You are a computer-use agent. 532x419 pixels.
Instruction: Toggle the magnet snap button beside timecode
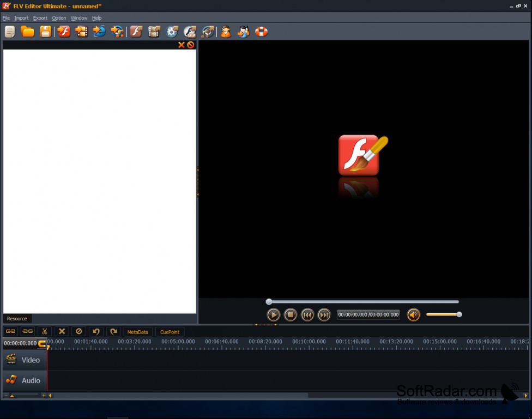point(42,343)
